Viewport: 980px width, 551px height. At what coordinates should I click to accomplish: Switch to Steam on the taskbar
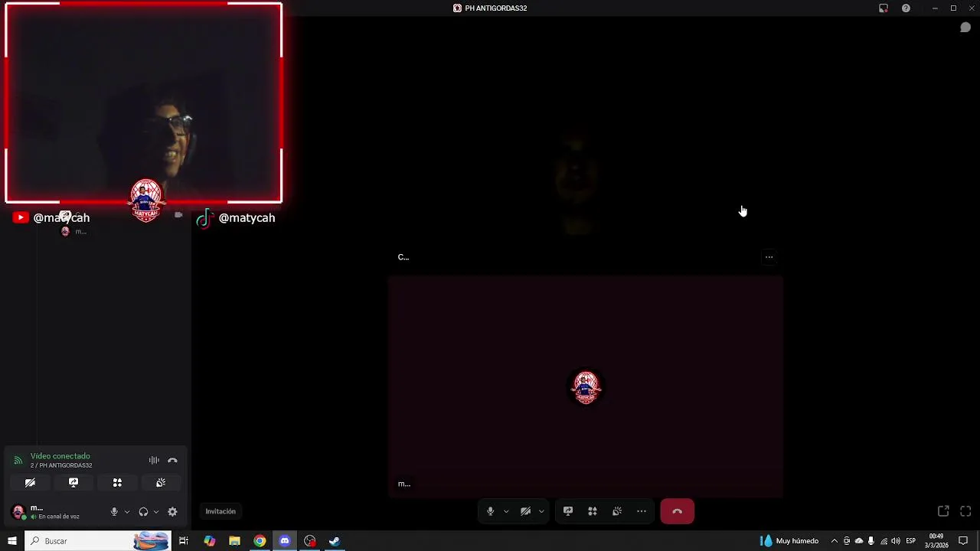tap(335, 541)
